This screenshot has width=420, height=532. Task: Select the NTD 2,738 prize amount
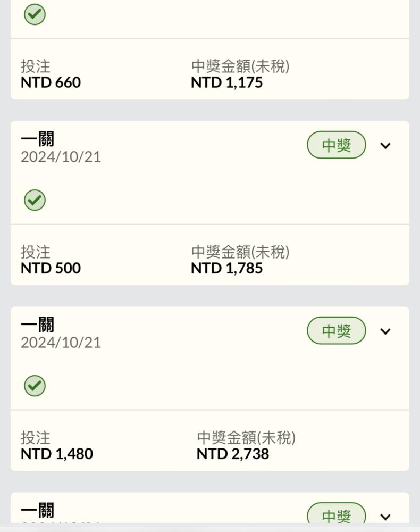[x=233, y=454]
